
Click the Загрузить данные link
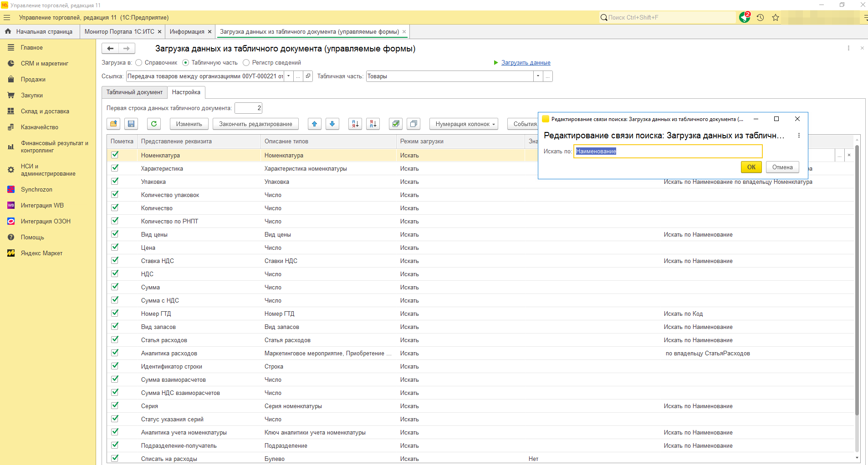pos(526,63)
